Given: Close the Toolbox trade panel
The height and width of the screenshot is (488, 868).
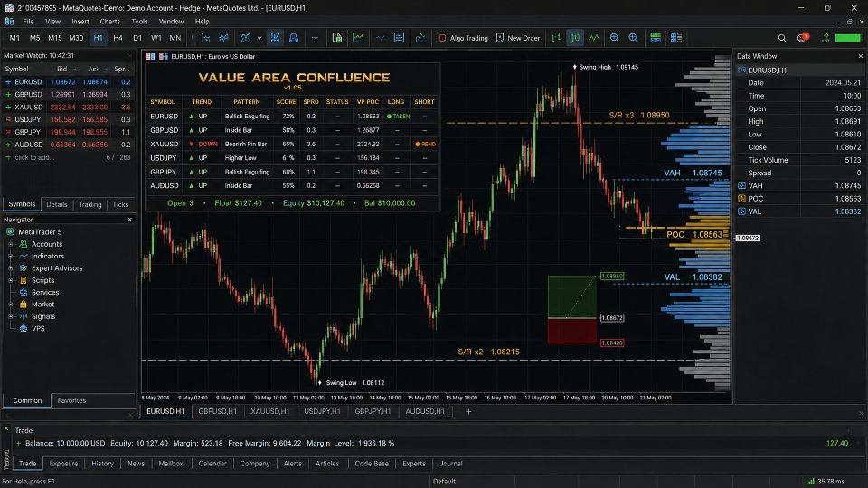Looking at the screenshot, I should click(6, 428).
